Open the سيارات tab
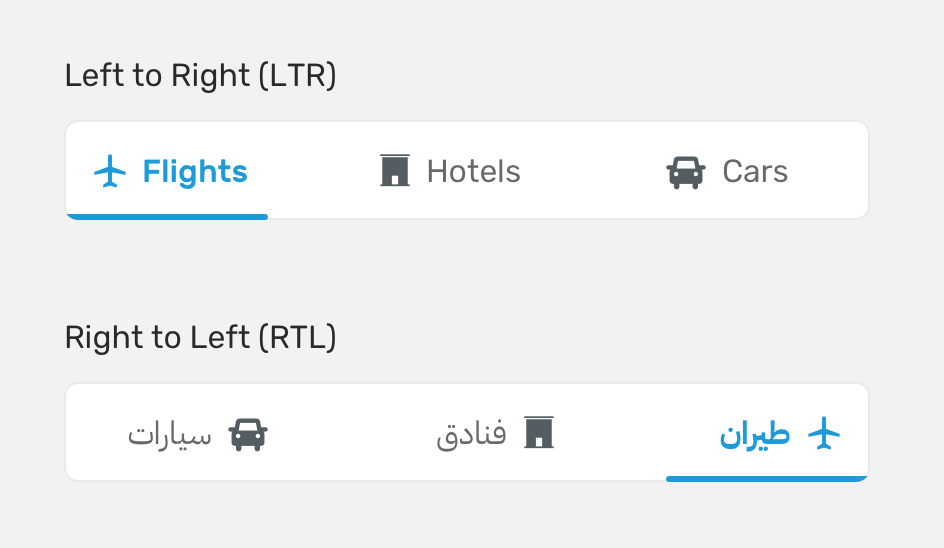Viewport: 944px width, 548px height. pos(170,435)
